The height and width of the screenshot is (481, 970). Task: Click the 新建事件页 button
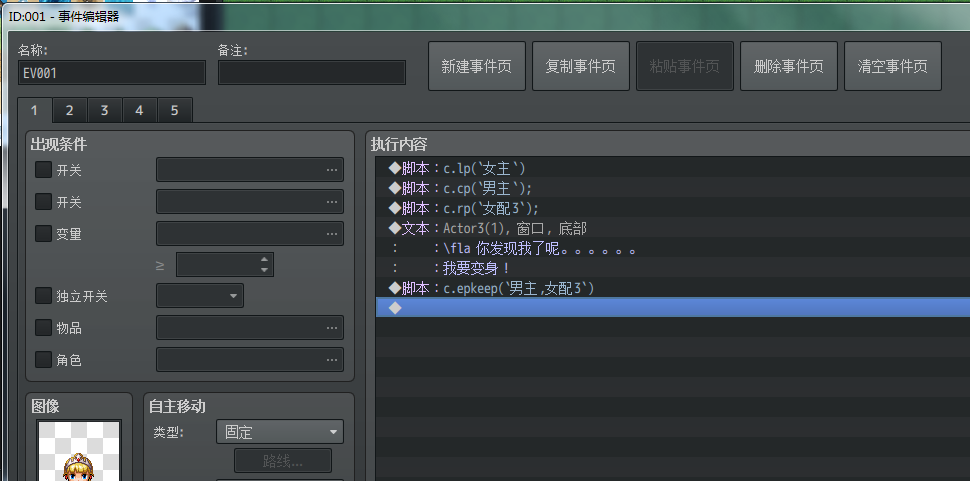(476, 66)
